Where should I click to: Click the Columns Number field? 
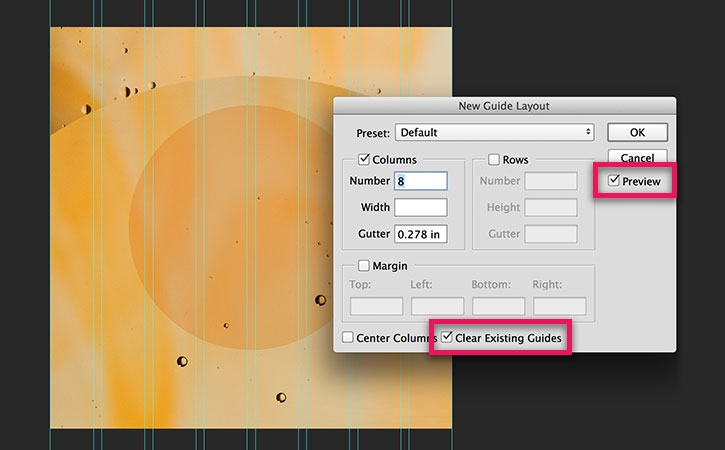pos(421,181)
